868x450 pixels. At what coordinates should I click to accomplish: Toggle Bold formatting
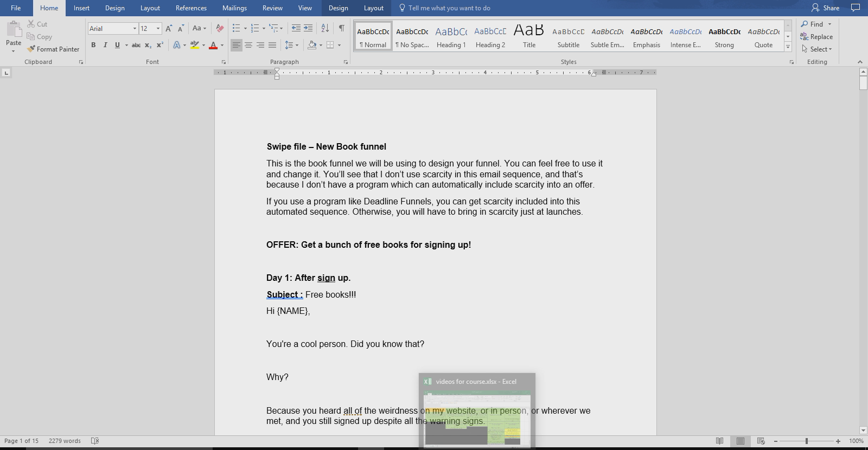pos(93,45)
